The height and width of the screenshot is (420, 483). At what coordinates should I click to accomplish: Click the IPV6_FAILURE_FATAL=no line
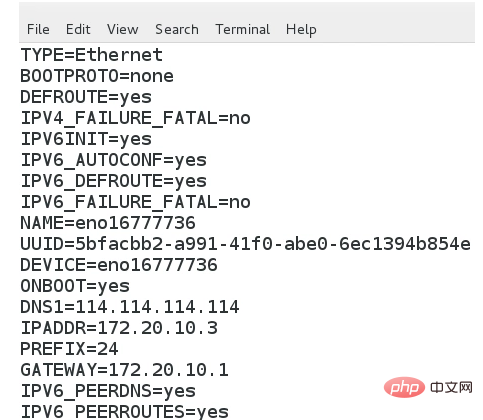click(x=136, y=202)
